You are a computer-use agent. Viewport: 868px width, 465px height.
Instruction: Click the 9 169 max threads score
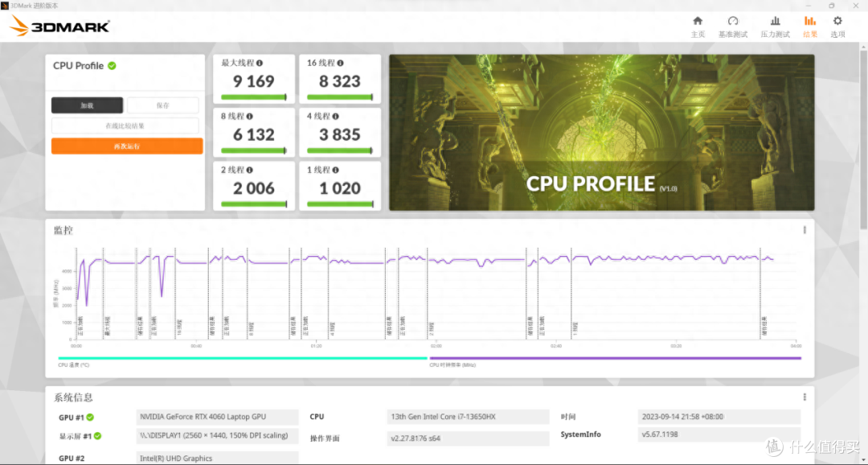point(253,81)
